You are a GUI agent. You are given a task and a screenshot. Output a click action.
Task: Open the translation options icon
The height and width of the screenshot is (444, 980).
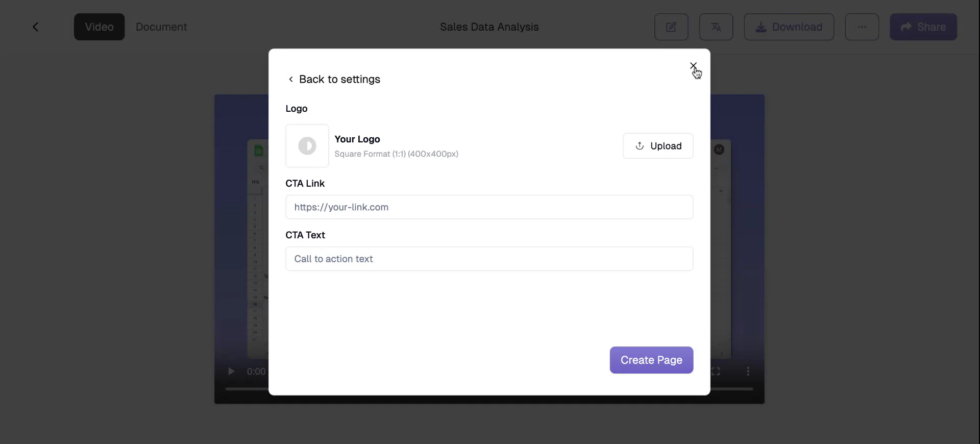716,27
